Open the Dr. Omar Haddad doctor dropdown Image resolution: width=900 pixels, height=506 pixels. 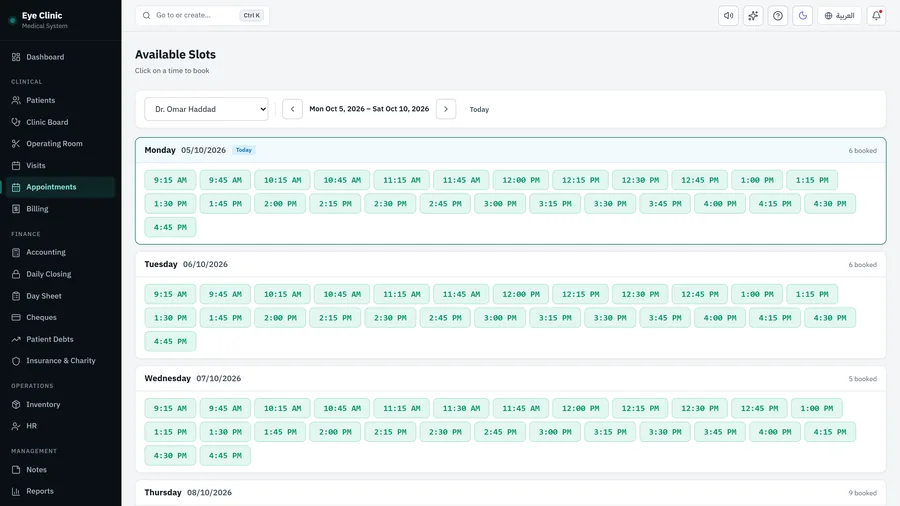point(206,109)
